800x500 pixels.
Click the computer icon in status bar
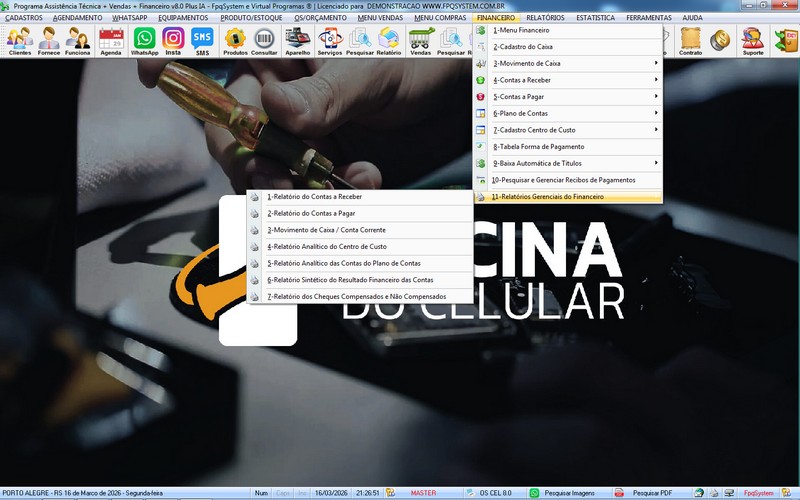729,493
